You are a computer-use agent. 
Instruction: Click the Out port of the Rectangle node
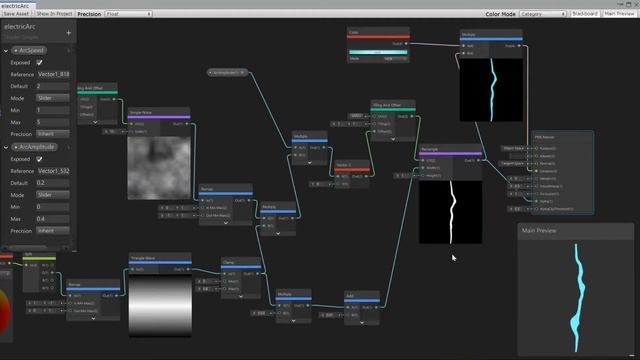click(478, 160)
